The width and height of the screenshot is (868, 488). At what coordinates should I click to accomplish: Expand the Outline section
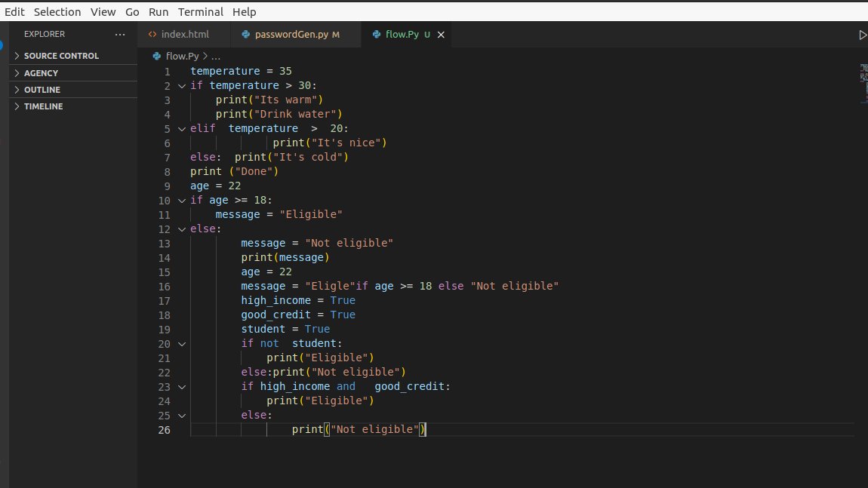pos(73,90)
